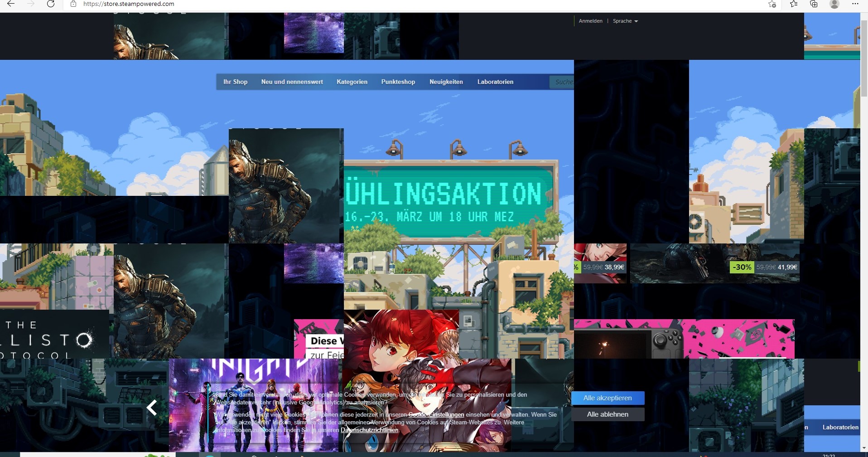Open the purple Gotham Knights artwork
868x457 pixels.
(x=254, y=405)
